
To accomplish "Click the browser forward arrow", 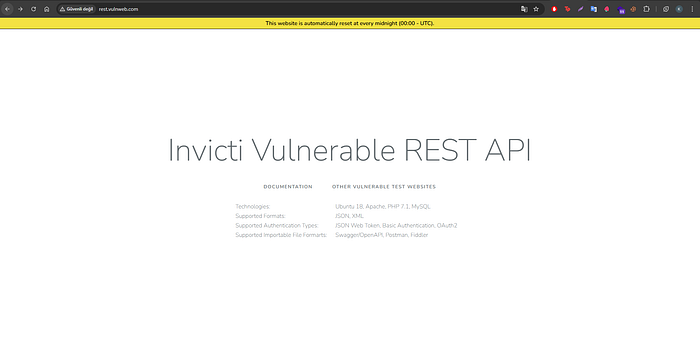I will pos(20,9).
